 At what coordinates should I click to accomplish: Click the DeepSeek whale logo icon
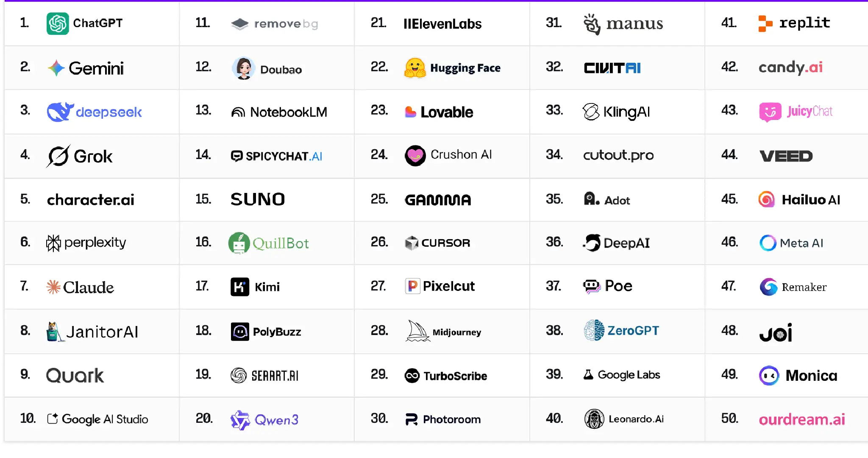(x=60, y=112)
